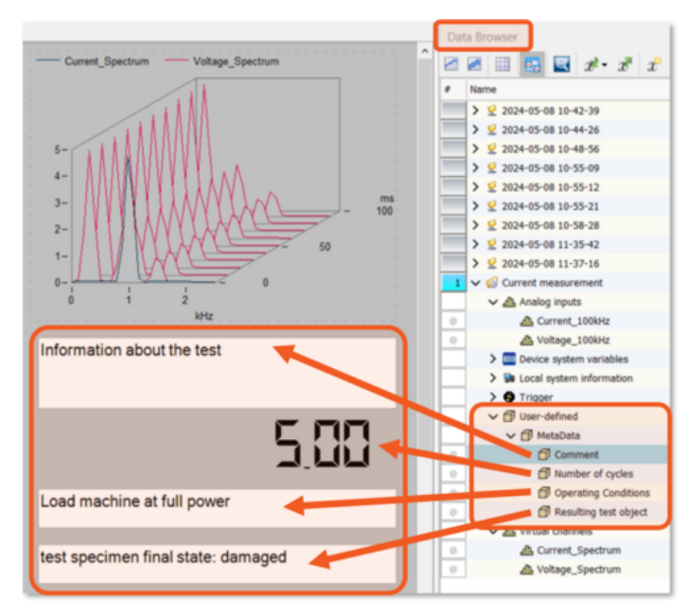Expand Local system information node
Image resolution: width=686 pixels, height=616 pixels.
(x=493, y=378)
